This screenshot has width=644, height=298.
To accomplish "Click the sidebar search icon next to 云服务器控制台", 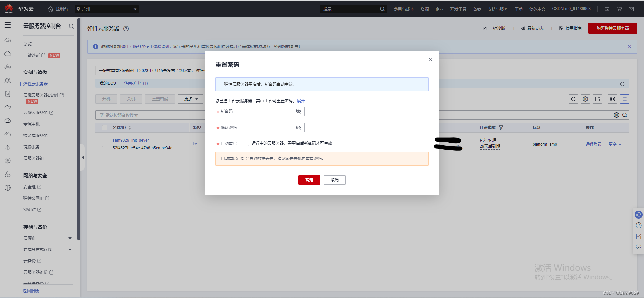I will click(71, 26).
